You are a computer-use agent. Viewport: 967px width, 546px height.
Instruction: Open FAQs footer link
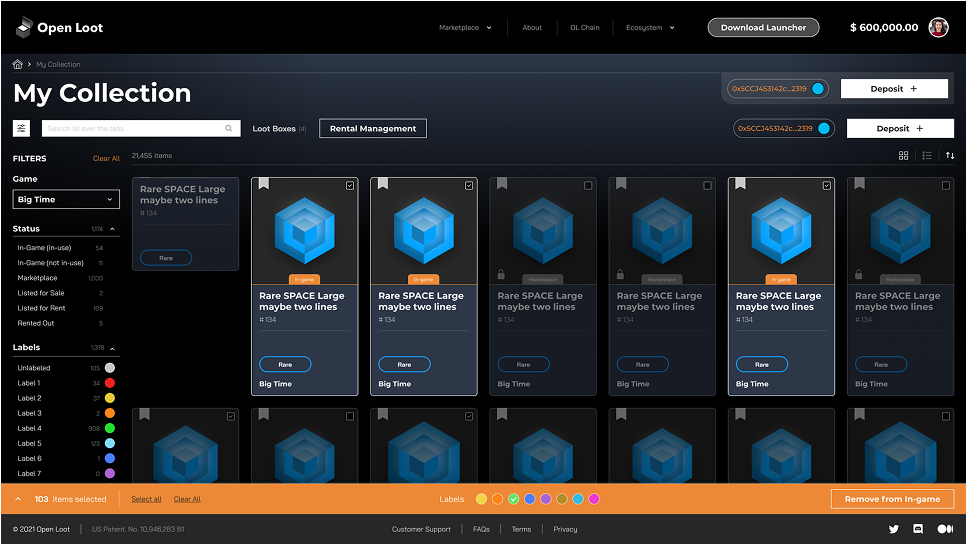click(x=481, y=529)
